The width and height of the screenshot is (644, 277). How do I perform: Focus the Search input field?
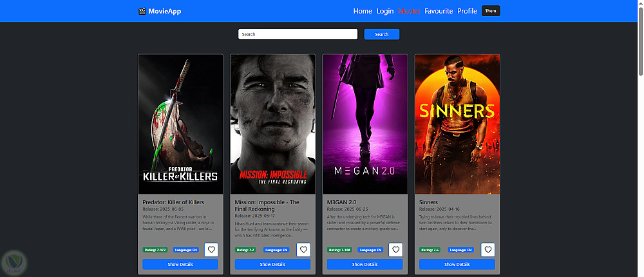pyautogui.click(x=298, y=35)
